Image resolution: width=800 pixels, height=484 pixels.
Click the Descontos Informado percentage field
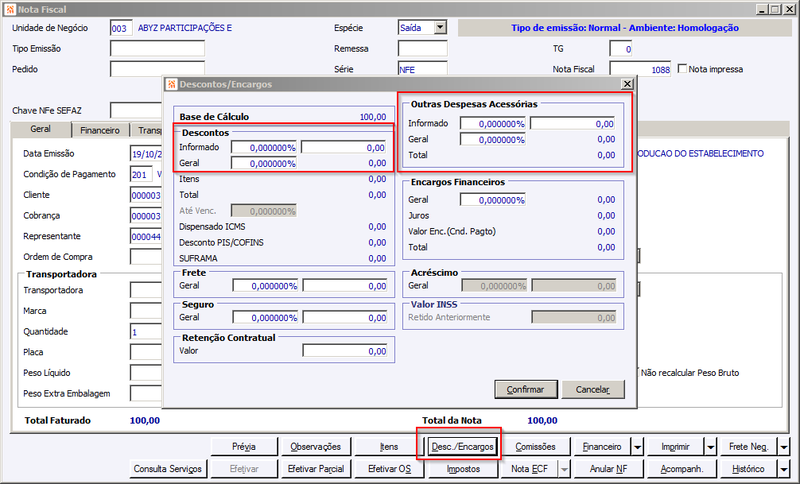pos(264,147)
